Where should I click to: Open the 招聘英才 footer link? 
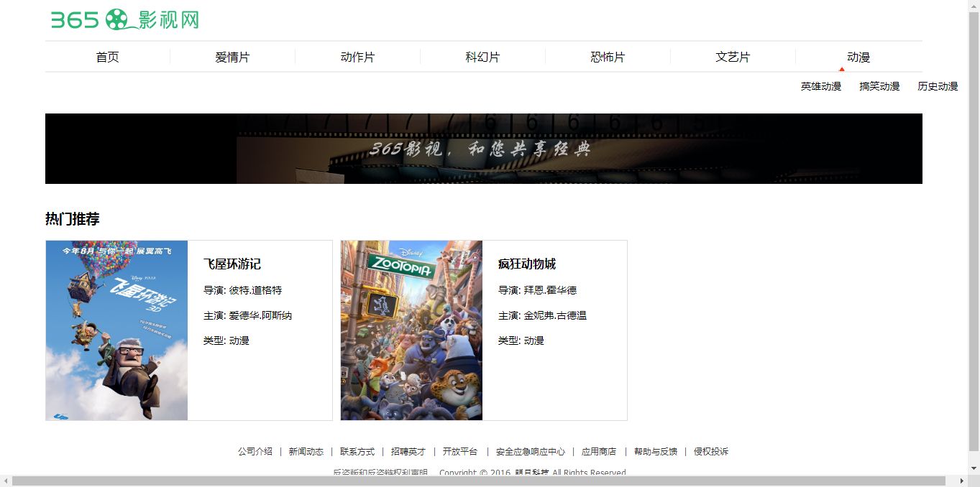(408, 452)
